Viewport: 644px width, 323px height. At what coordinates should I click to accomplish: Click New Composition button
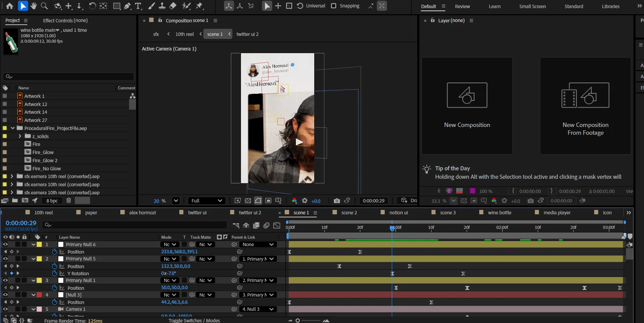pos(467,106)
